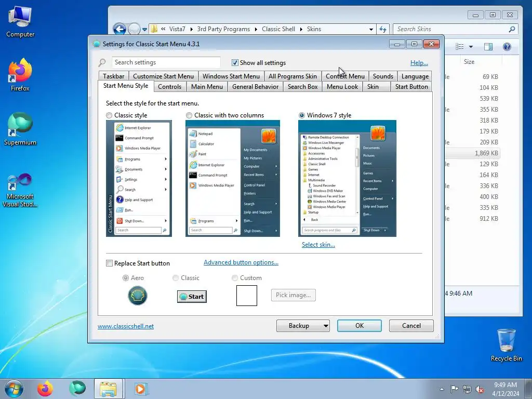Click the search magnifier in Search Skins box
Screen dimensions: 532x399
pyautogui.click(x=512, y=29)
